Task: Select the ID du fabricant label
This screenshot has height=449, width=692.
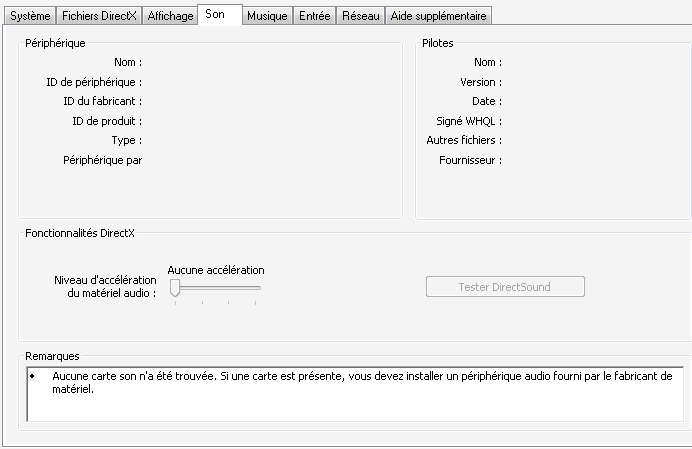Action: click(102, 101)
